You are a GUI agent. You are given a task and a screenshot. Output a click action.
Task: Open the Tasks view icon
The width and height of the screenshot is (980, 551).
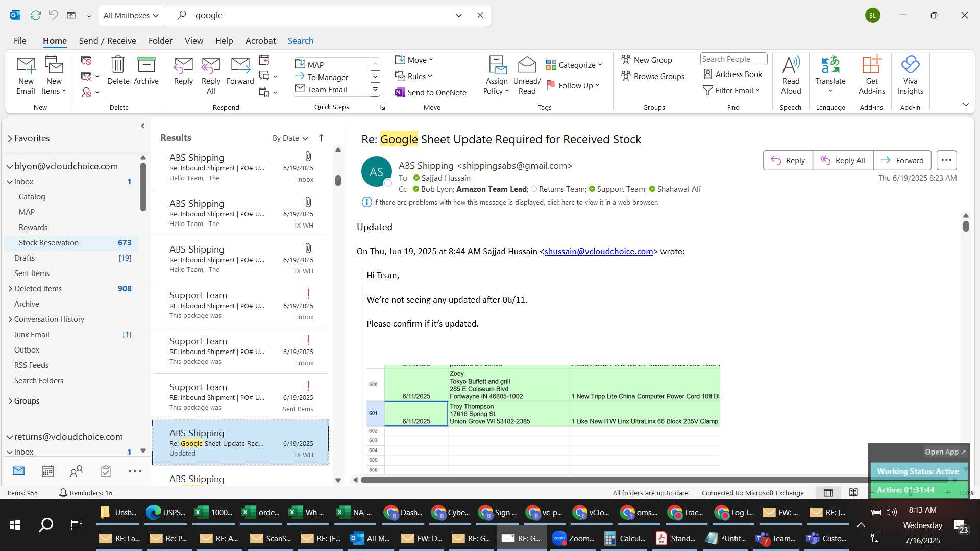[x=106, y=471]
